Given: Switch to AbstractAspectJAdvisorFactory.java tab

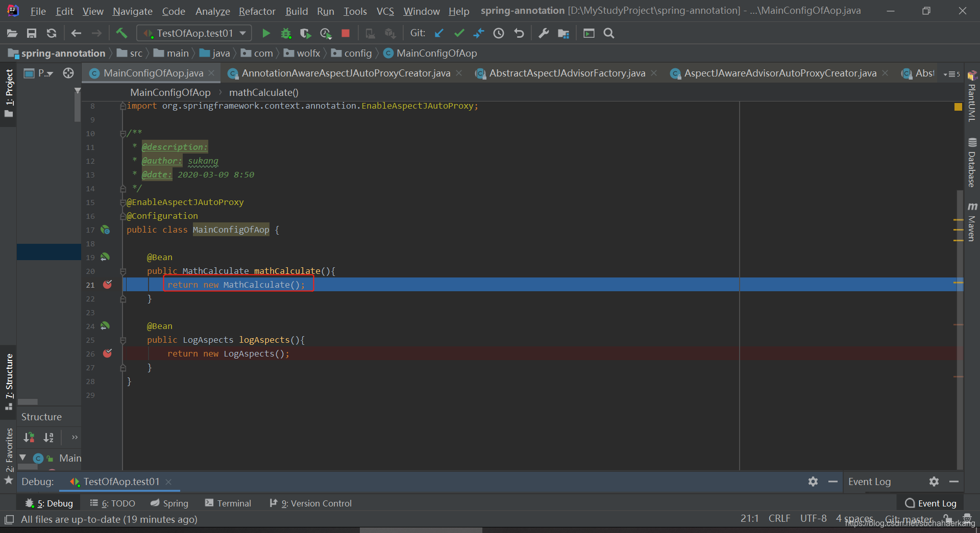Looking at the screenshot, I should 567,73.
